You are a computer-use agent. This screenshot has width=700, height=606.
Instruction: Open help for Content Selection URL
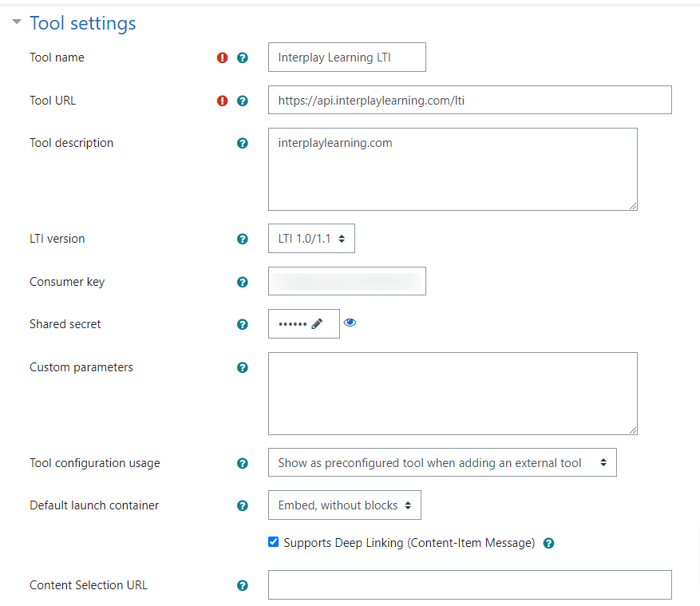click(x=243, y=585)
